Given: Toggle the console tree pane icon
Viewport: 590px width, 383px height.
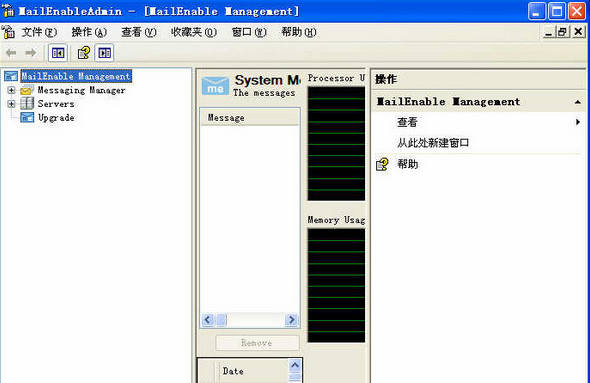Looking at the screenshot, I should pyautogui.click(x=58, y=53).
